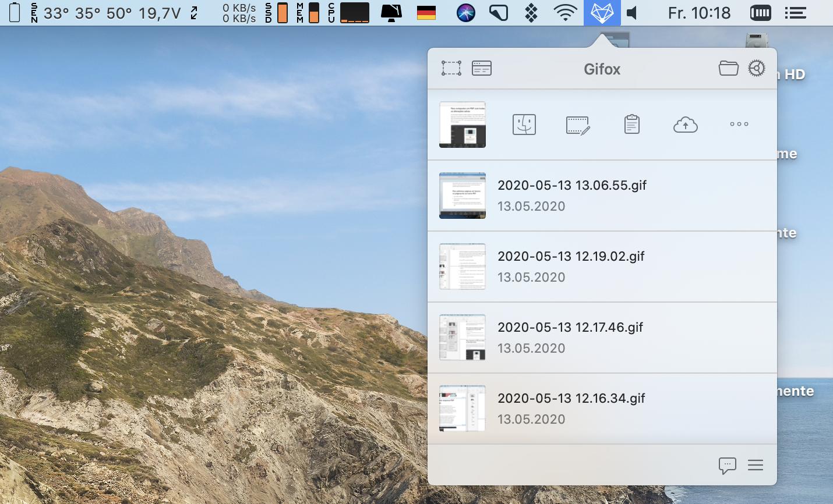Upload the selected GIF to cloud
833x504 pixels.
tap(686, 125)
